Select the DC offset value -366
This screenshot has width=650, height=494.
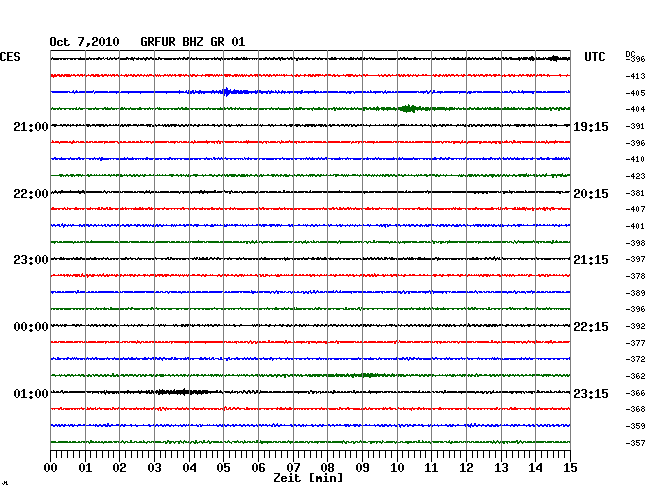click(635, 393)
